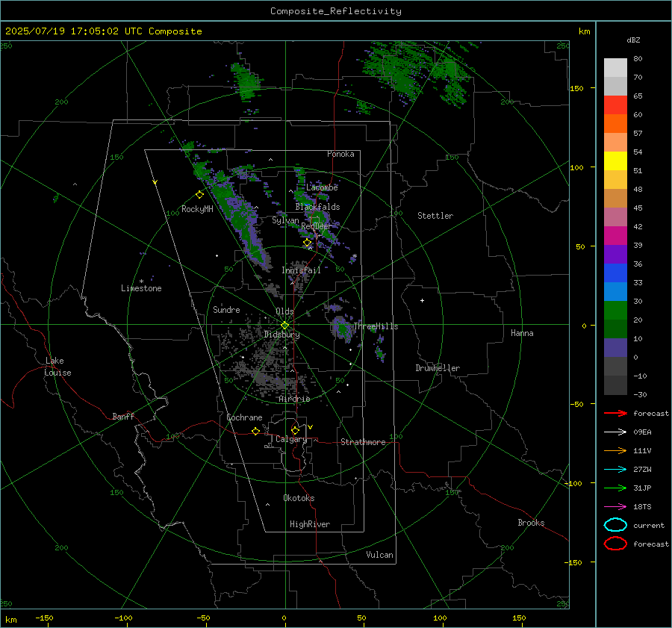The width and height of the screenshot is (672, 628).
Task: Click yellow diamond marker below Cochrane
Action: 255,431
